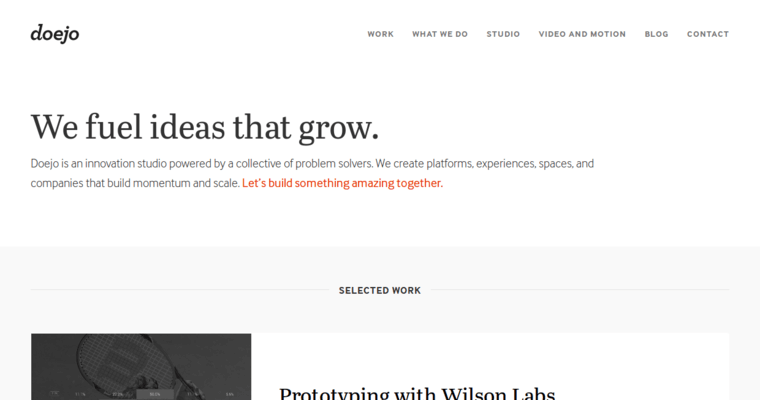Open the Video and Motion section

pos(582,34)
